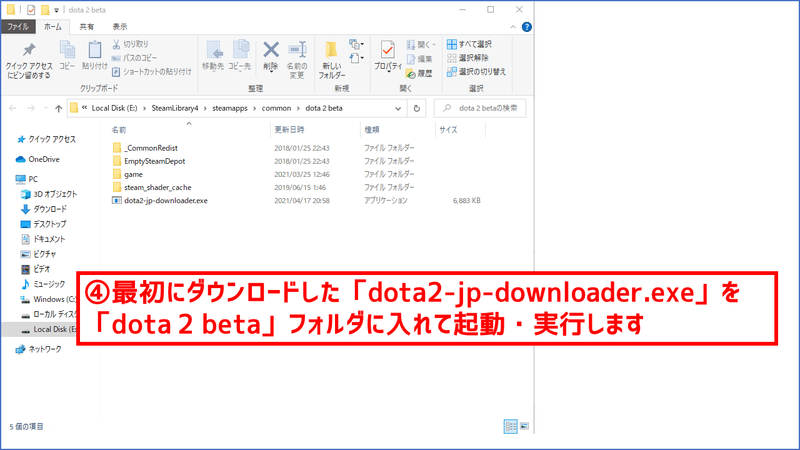
Task: Open デスクトップ in navigation pane
Action: coord(44,224)
